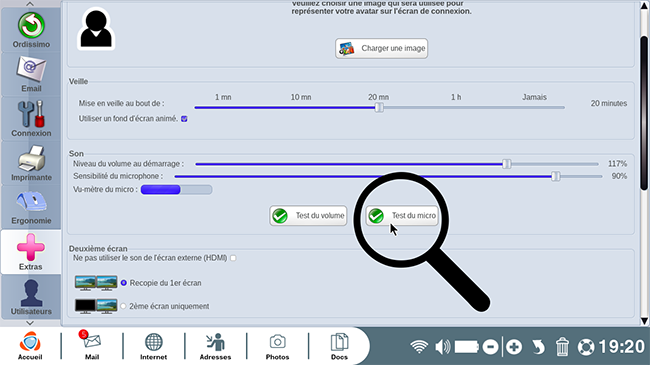Click the zoom in plus icon
Image resolution: width=650 pixels, height=365 pixels.
(514, 346)
